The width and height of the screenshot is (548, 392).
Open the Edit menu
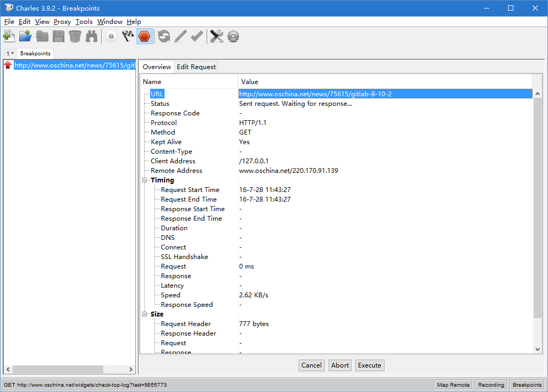pyautogui.click(x=24, y=22)
